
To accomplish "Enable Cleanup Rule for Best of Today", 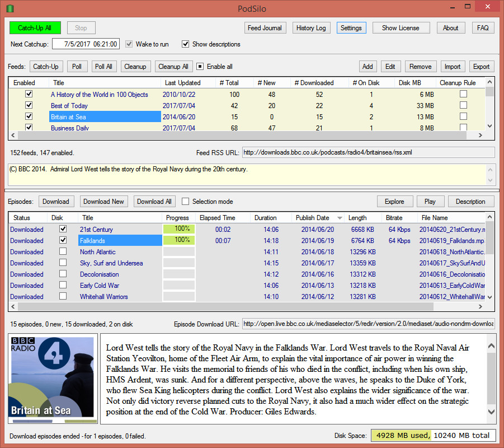I will tap(464, 105).
